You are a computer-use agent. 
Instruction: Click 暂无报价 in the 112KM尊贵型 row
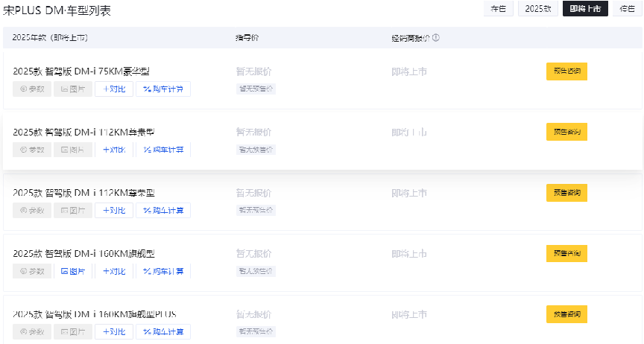(254, 133)
